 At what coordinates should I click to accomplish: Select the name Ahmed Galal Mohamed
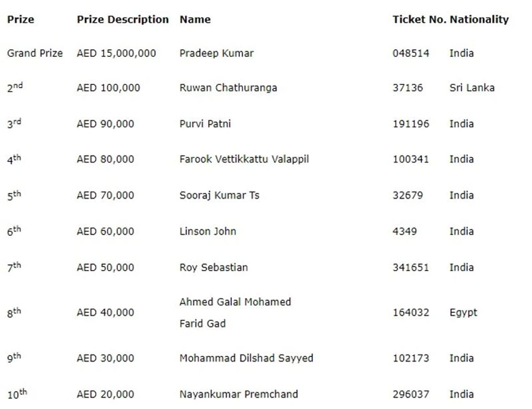235,302
